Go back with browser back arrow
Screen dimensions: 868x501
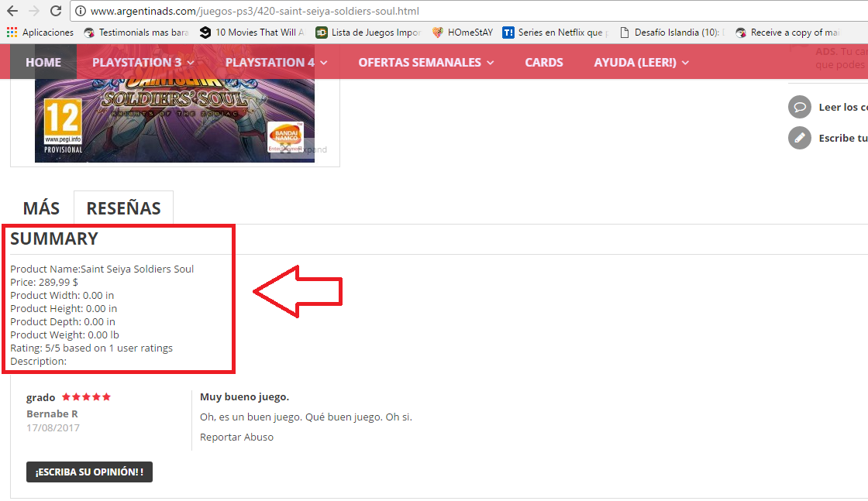[12, 11]
